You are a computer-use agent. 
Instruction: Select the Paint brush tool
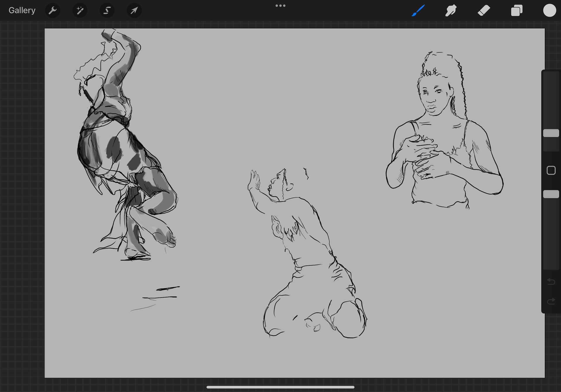coord(418,11)
